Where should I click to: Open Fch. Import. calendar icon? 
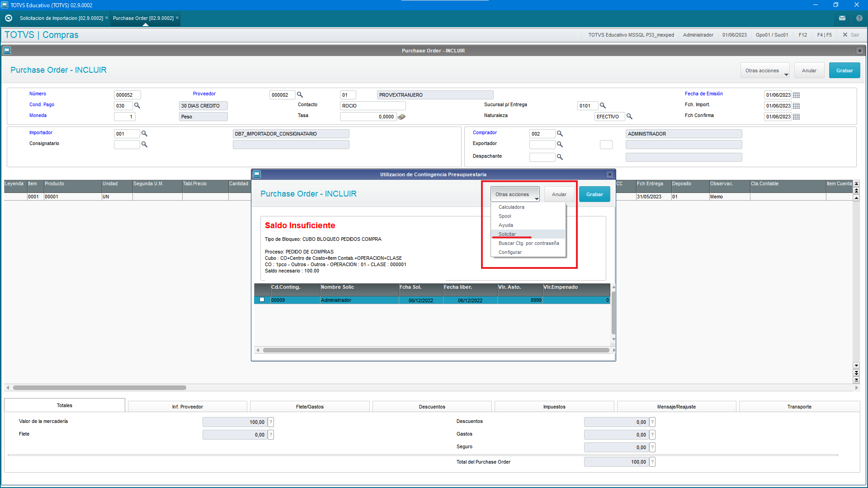[x=797, y=106]
